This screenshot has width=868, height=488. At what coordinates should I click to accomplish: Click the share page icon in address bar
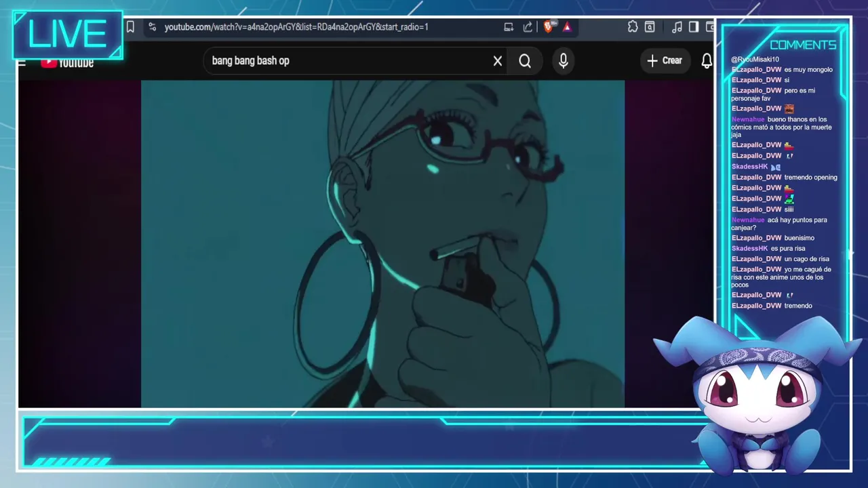click(528, 27)
